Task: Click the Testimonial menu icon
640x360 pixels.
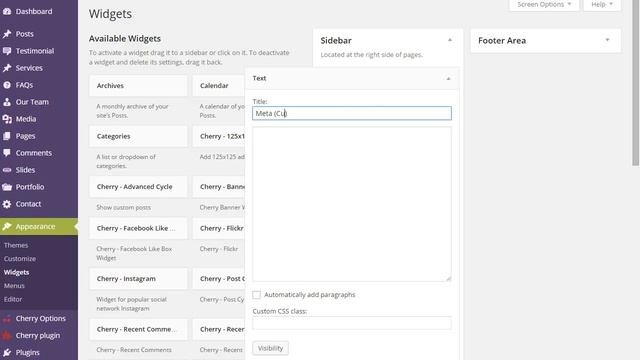Action: 7,51
